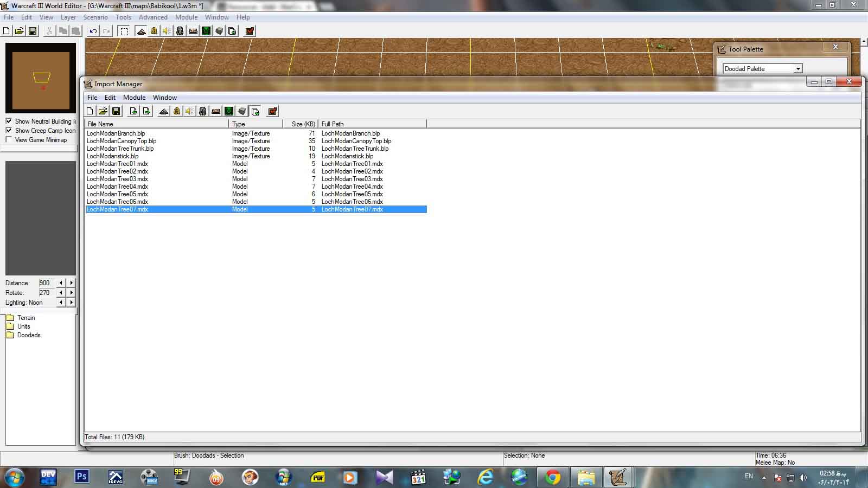Open Trigger Editor from Import Manager toolbar
The width and height of the screenshot is (868, 488).
pos(177,111)
